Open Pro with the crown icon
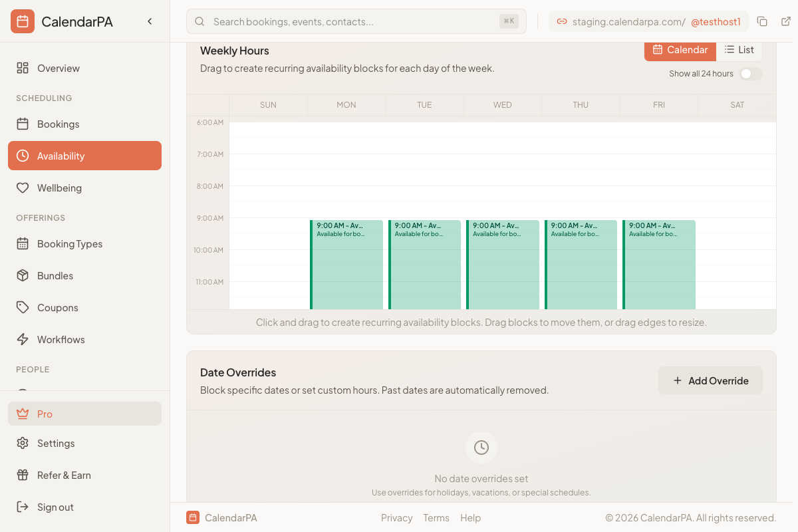The width and height of the screenshot is (798, 532). click(x=22, y=413)
